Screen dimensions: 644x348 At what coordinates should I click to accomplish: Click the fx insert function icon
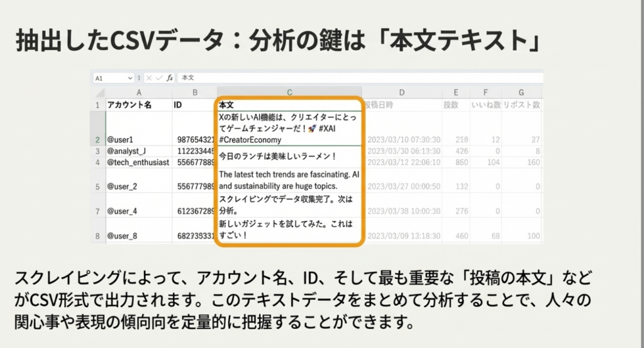[170, 78]
